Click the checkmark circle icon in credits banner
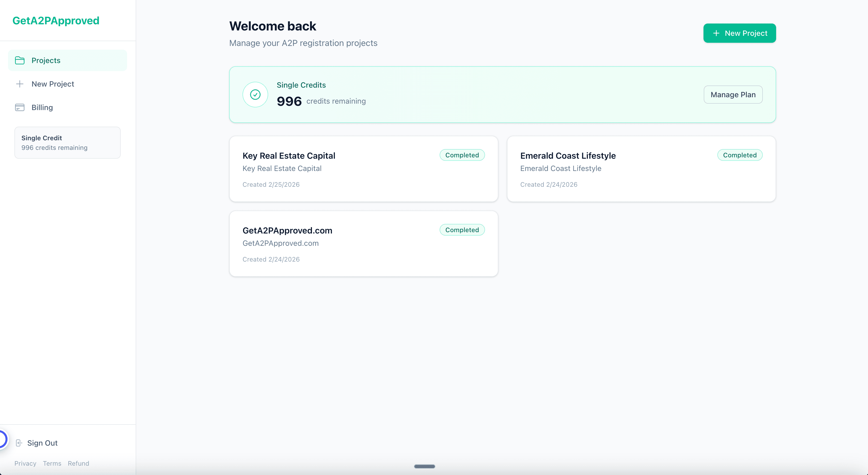This screenshot has width=868, height=475. pos(255,95)
